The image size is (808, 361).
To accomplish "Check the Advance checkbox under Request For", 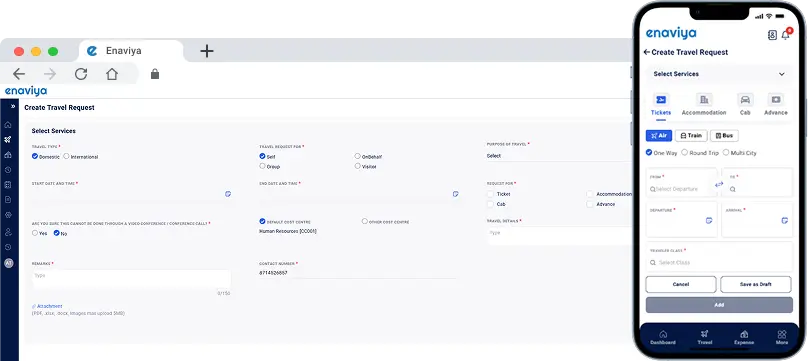I will click(x=590, y=204).
